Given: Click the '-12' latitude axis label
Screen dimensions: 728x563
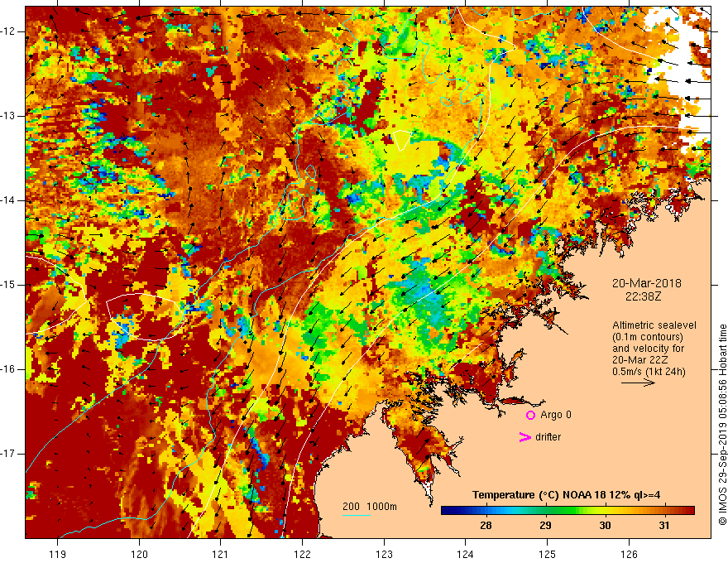Looking at the screenshot, I should click(8, 31).
